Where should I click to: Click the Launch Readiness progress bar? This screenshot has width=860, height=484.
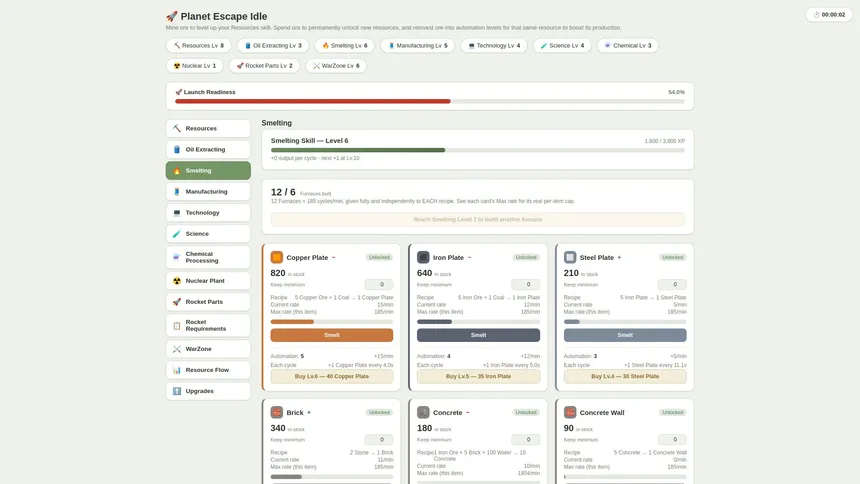click(x=429, y=102)
